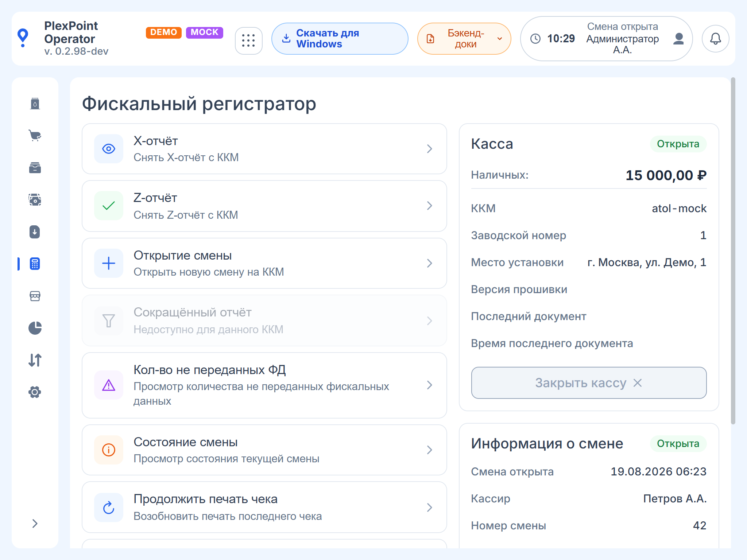Click the Открыта badge in Информация о смене
This screenshot has width=747, height=560.
(678, 444)
